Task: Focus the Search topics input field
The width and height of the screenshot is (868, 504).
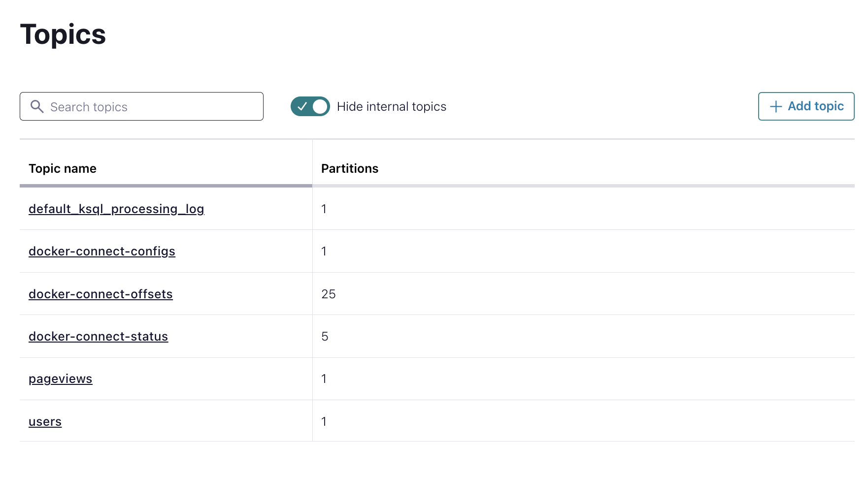Action: 141,106
